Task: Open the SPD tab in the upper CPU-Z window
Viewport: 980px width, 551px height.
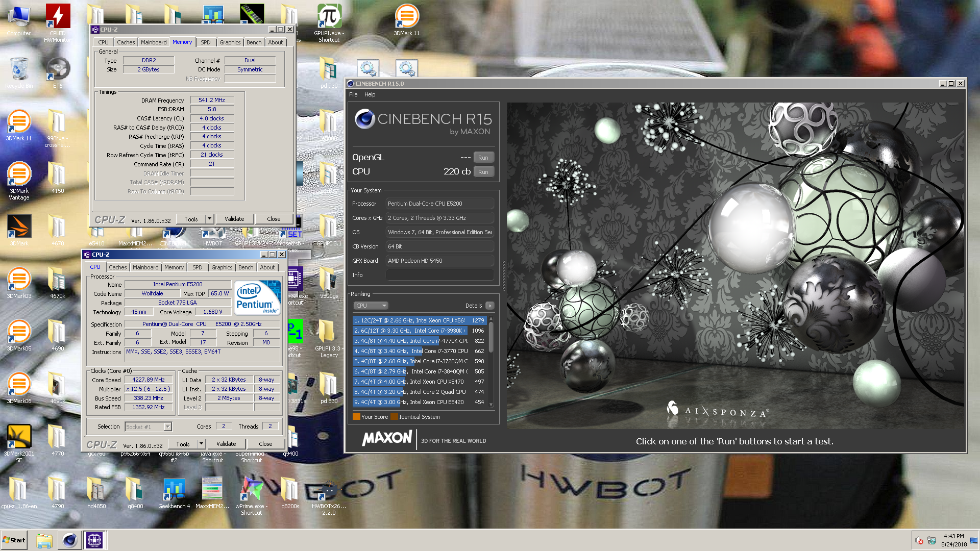Action: pos(205,42)
